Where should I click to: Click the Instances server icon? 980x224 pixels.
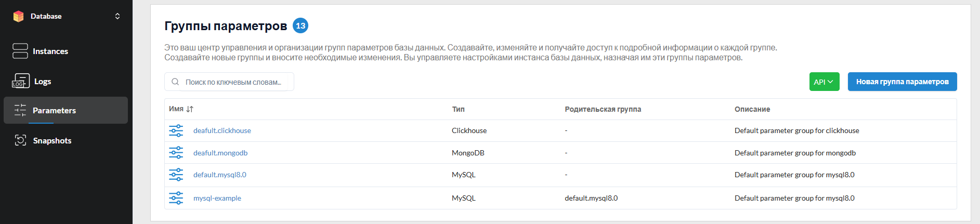point(20,51)
